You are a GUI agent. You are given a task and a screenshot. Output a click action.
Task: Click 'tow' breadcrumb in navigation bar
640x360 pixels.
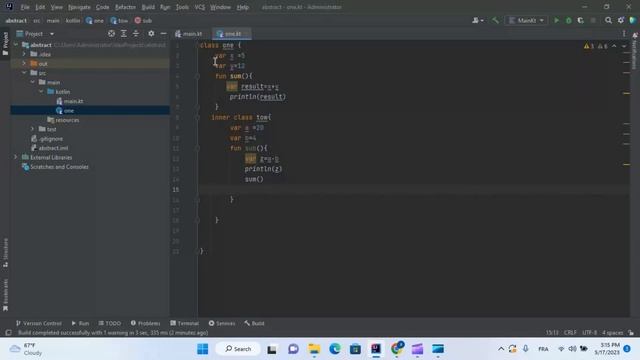click(x=119, y=20)
